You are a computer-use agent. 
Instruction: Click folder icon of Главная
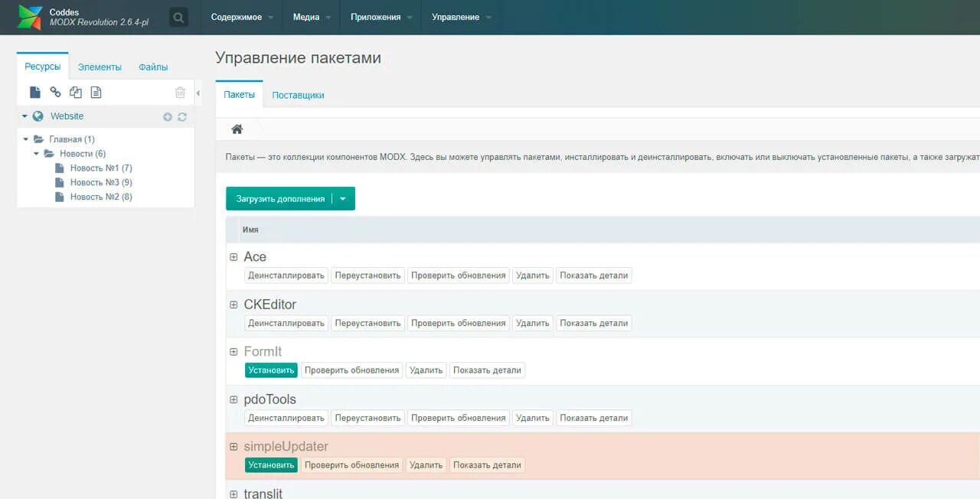pyautogui.click(x=38, y=139)
